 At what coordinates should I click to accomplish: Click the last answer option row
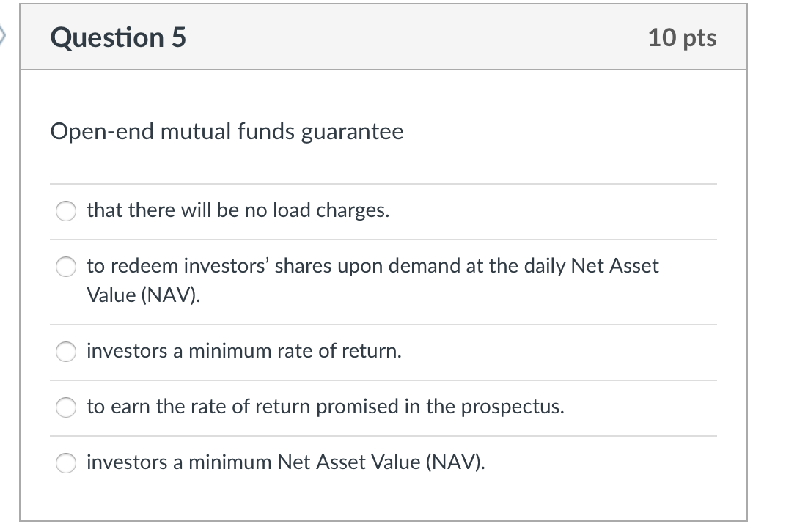(x=367, y=462)
